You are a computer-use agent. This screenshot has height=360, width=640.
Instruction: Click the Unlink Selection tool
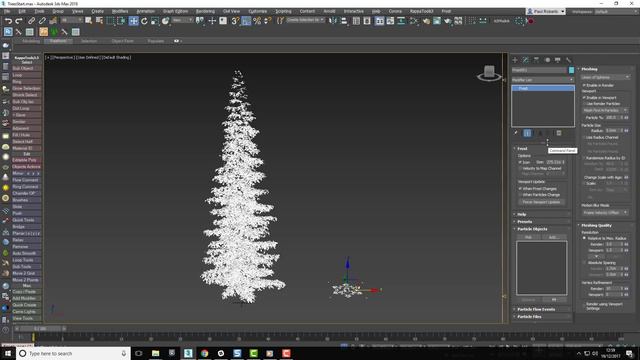[42, 21]
